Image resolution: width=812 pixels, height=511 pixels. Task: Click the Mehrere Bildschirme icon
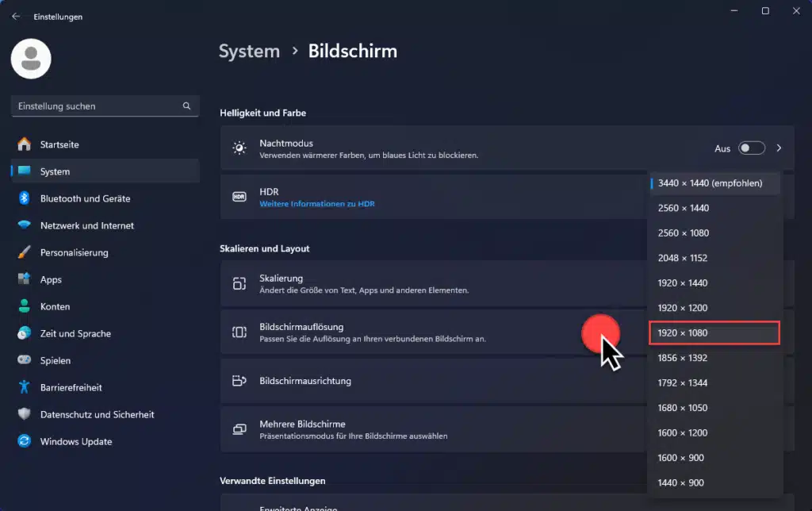pyautogui.click(x=239, y=428)
